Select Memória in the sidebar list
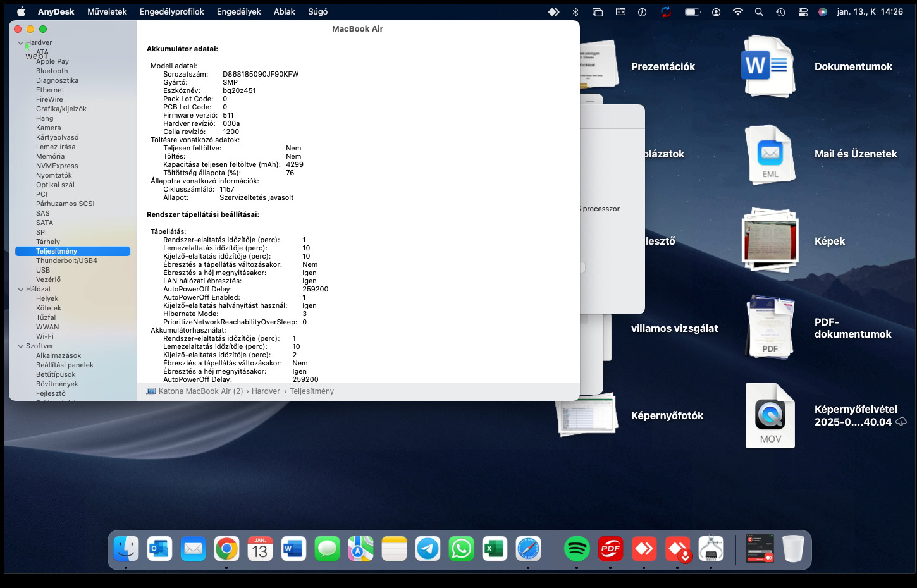The width and height of the screenshot is (917, 588). point(51,157)
